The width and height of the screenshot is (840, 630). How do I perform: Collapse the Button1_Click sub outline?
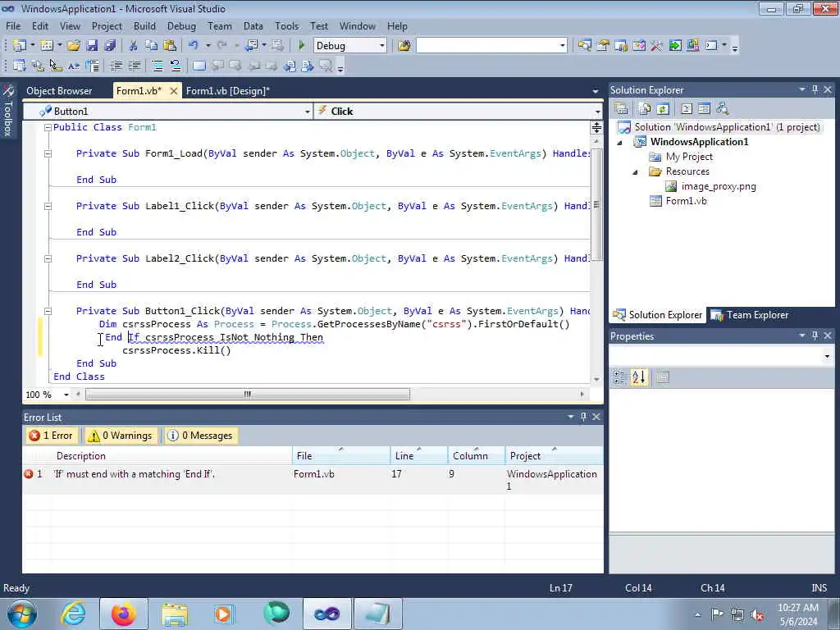48,311
